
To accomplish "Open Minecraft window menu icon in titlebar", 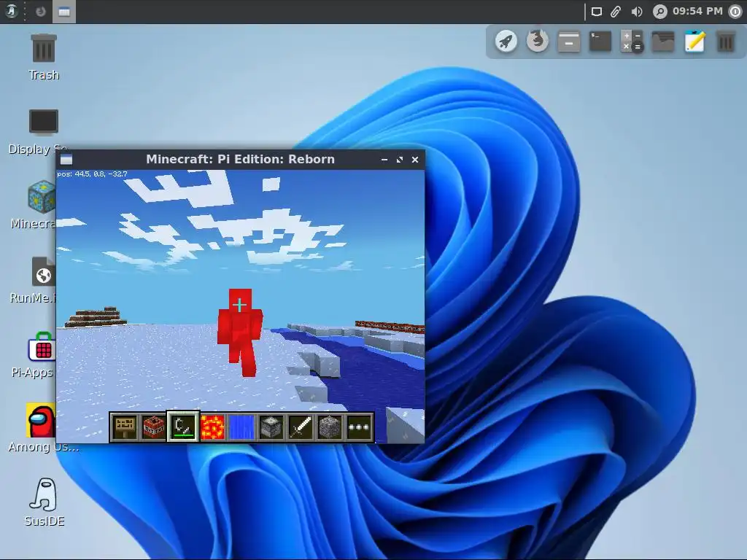I will [66, 159].
